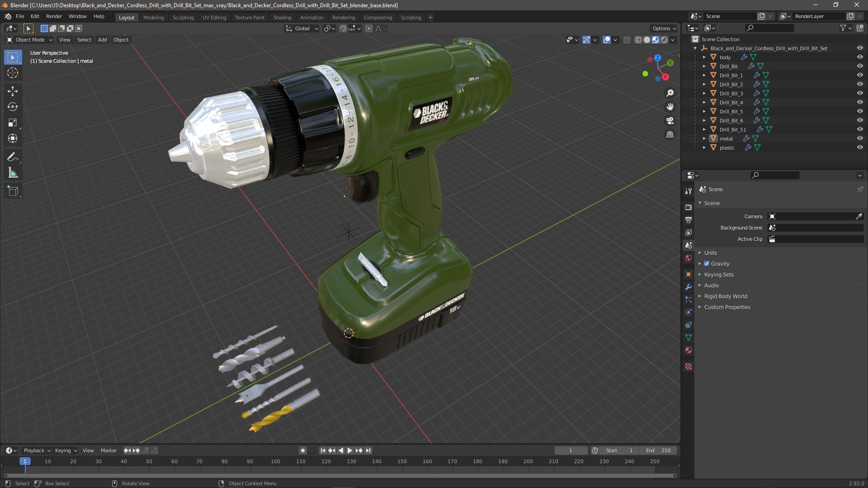
Task: Toggle snapping magnet in header
Action: (343, 28)
